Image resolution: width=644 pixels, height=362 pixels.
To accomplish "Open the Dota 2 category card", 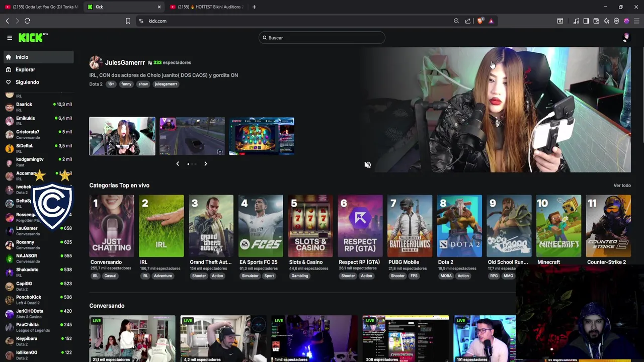I will pyautogui.click(x=459, y=226).
